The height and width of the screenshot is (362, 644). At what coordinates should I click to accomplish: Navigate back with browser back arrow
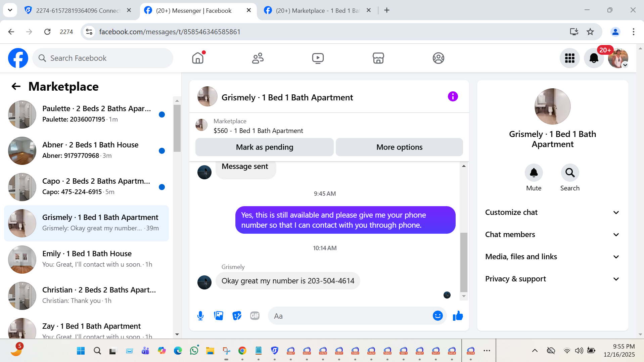(x=11, y=32)
